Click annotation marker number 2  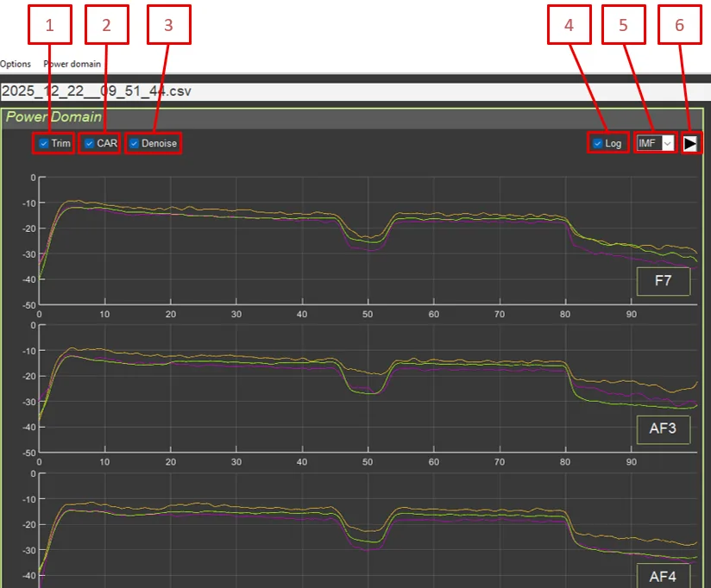pos(106,25)
